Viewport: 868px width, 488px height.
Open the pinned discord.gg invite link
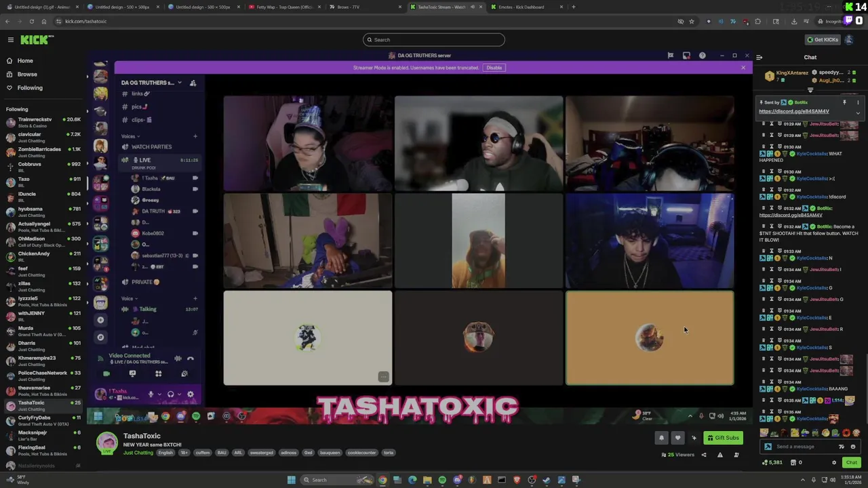(x=793, y=111)
